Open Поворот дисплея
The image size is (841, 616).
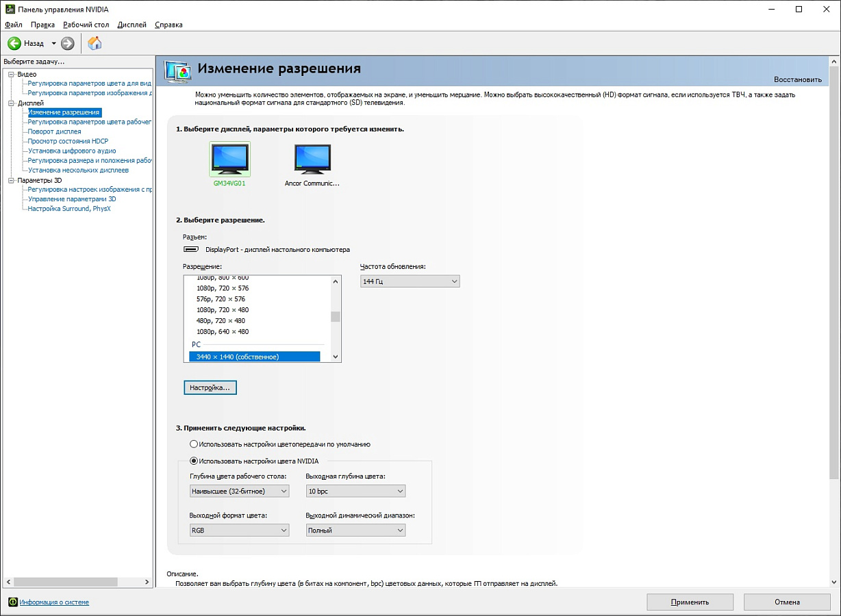[54, 131]
